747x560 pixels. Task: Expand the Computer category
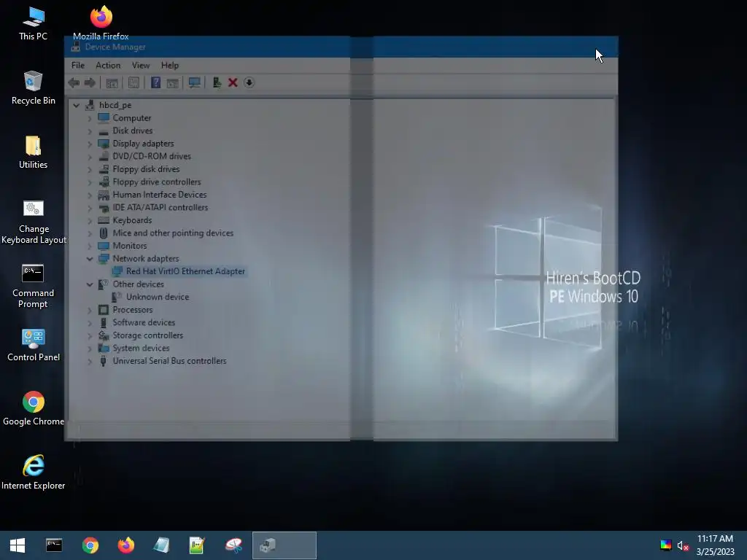coord(90,118)
